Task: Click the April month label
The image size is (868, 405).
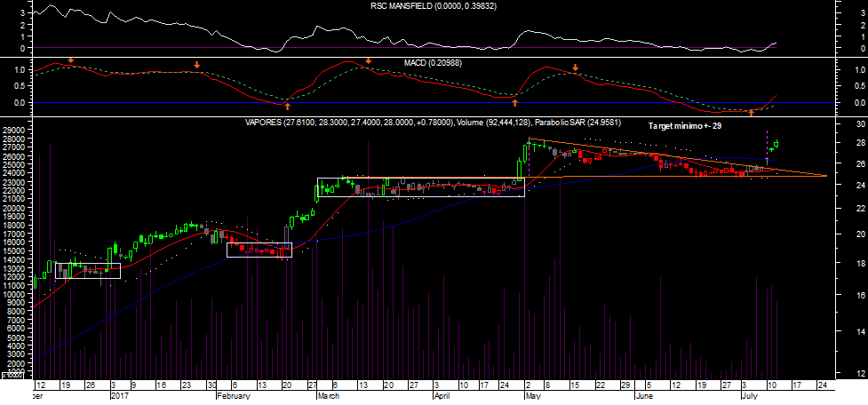Action: (442, 396)
